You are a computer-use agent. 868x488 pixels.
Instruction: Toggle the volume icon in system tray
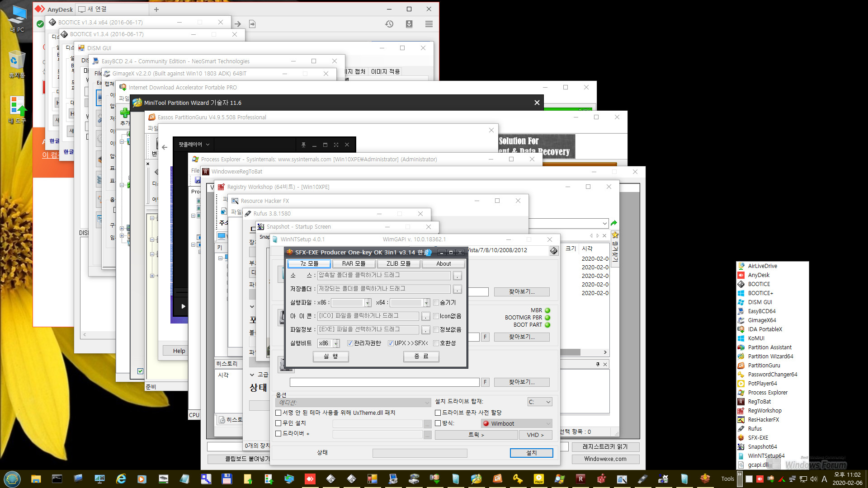point(814,479)
